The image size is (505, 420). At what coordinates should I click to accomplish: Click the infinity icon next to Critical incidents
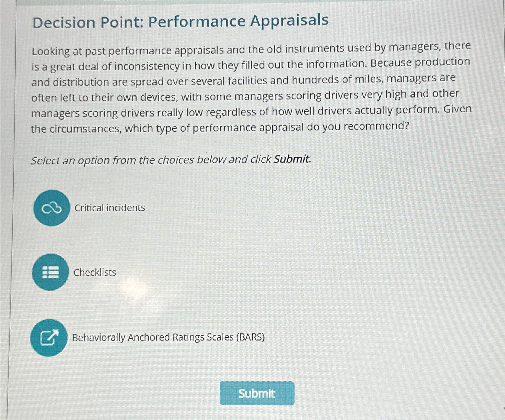(51, 208)
